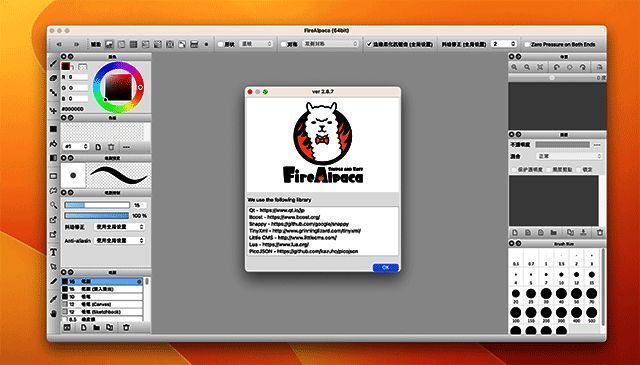Select the 12 brush labeled (Sketchbook)

(102, 312)
